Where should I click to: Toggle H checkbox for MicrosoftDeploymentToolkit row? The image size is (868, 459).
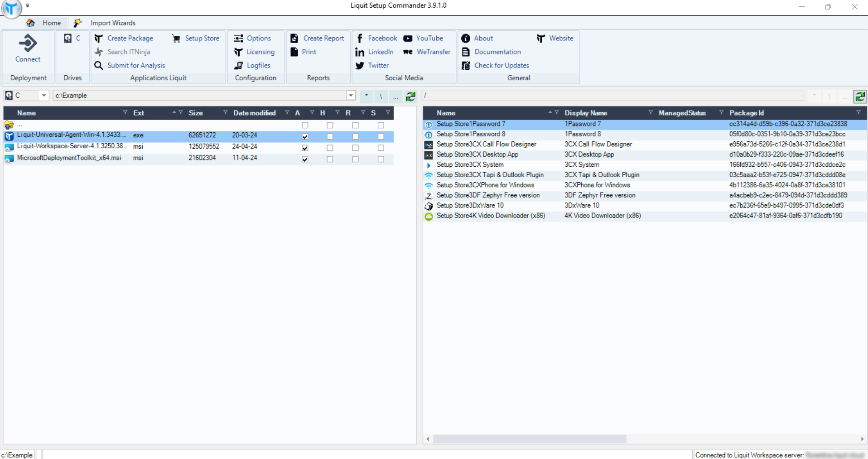pyautogui.click(x=330, y=159)
